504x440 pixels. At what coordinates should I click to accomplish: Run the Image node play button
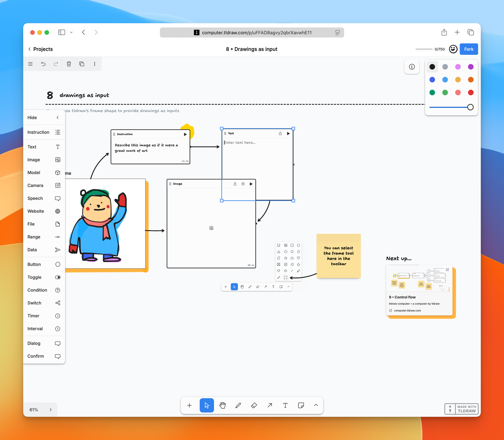pos(251,184)
